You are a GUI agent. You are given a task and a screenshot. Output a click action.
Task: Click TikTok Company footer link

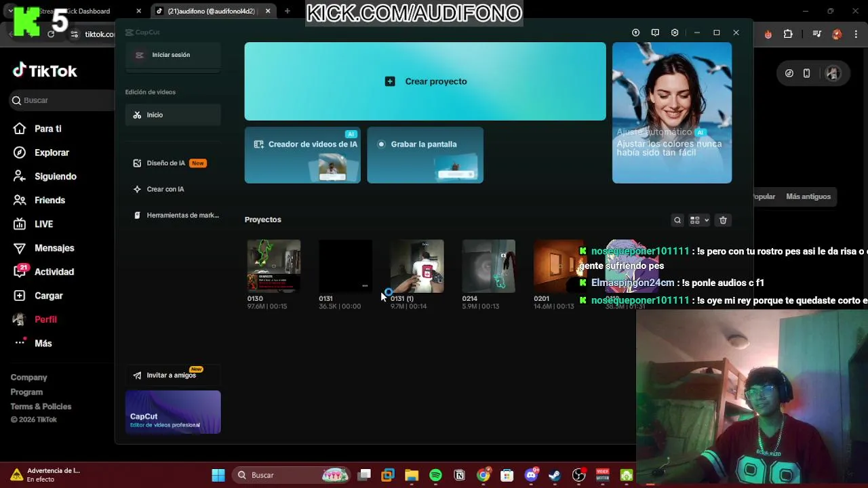[x=28, y=378]
